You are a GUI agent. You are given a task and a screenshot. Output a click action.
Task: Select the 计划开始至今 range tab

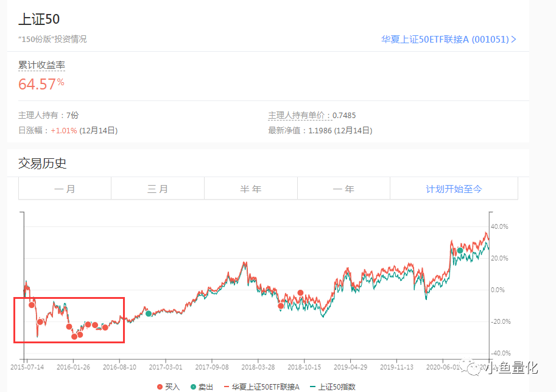(x=454, y=189)
